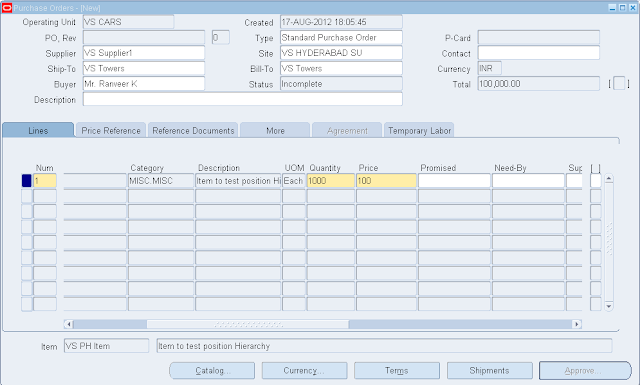Viewport: 640px width, 385px height.
Task: Open the Shipments button
Action: coord(489,370)
